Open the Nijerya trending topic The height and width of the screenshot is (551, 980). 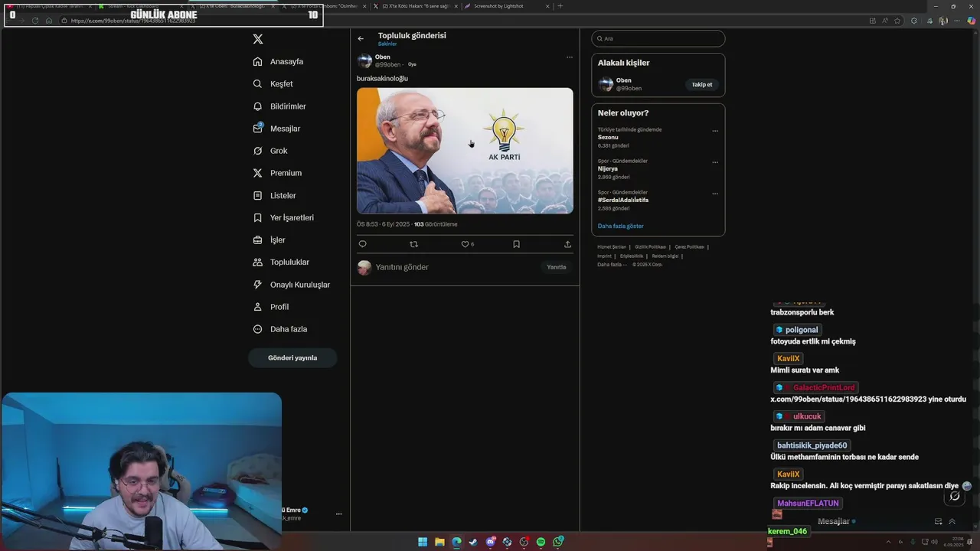tap(608, 169)
